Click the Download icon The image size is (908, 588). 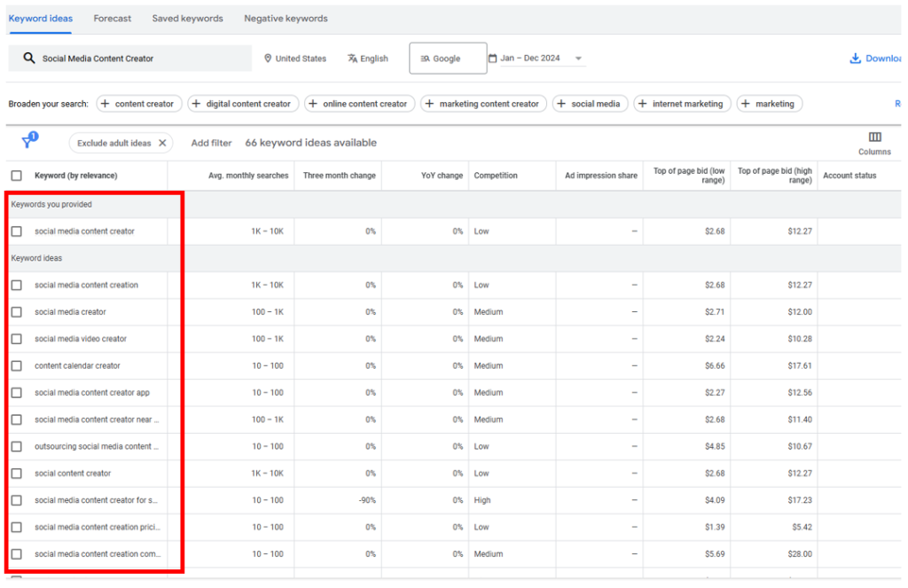(855, 59)
